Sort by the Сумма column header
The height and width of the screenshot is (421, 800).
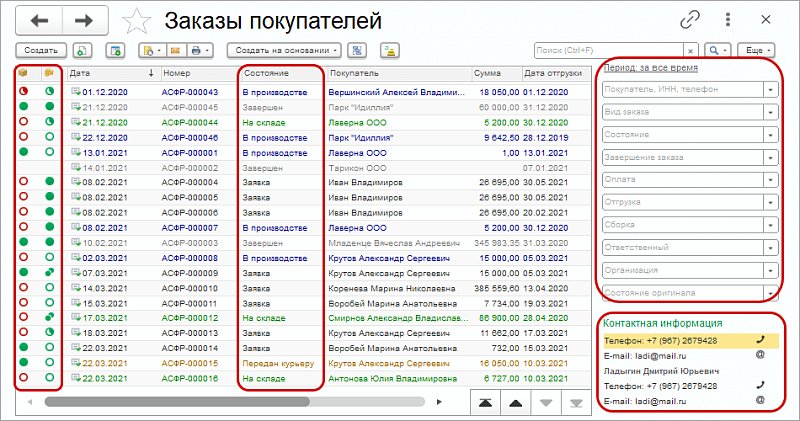coord(496,73)
